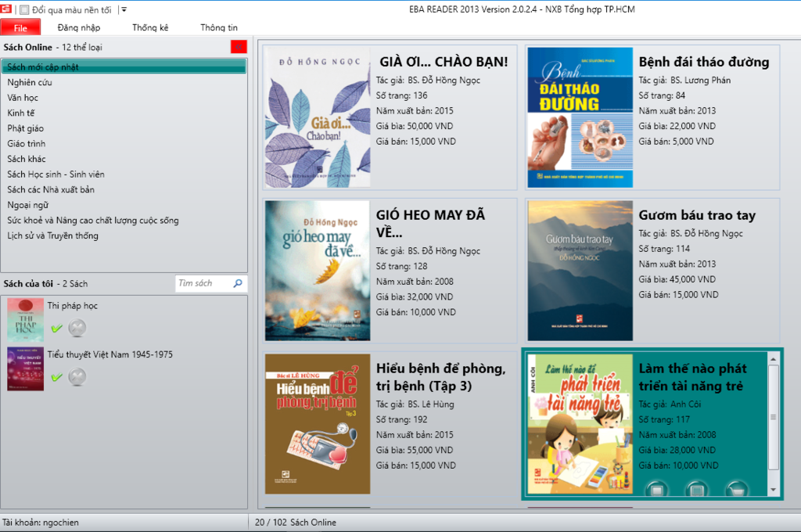801x532 pixels.
Task: Click 'Tác giả: Anh Côi' text
Action: pos(670,404)
